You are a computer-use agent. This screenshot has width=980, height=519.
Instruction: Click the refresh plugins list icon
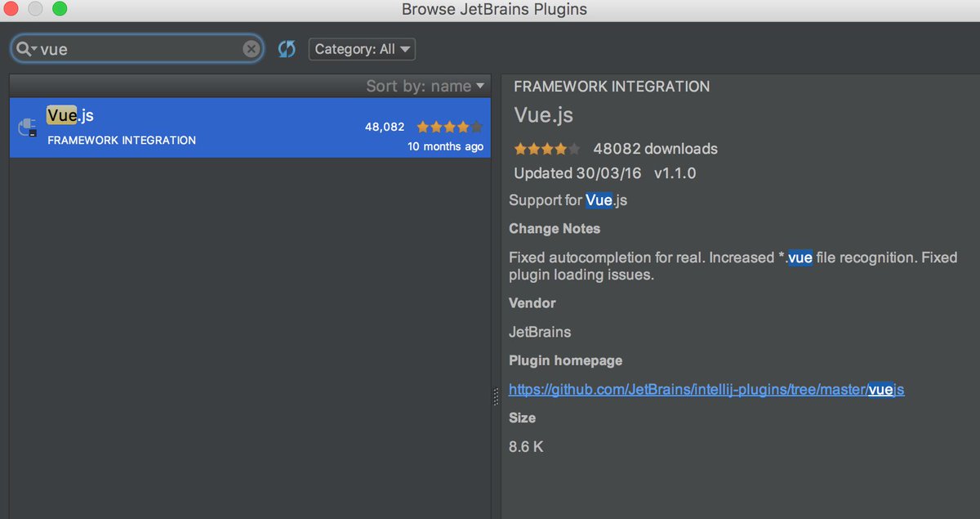click(x=286, y=49)
